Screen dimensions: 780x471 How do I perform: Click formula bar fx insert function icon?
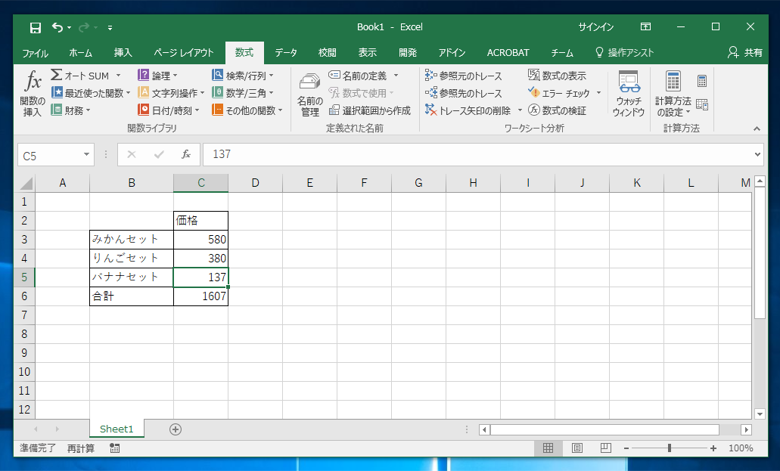pyautogui.click(x=186, y=155)
